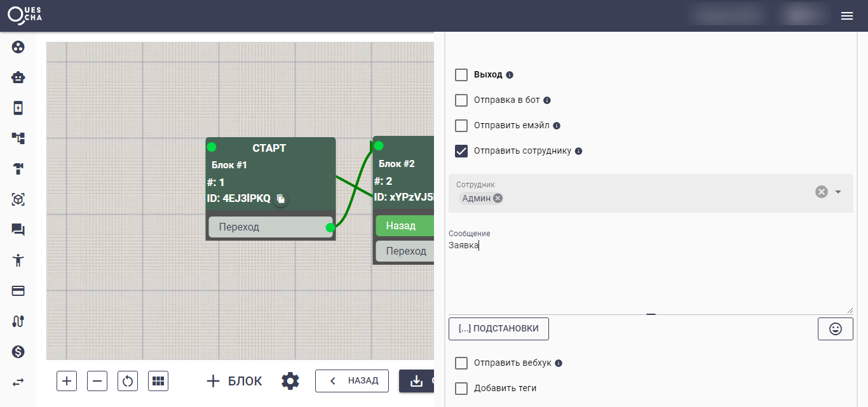
Task: Uncheck Отправить сотруднику checkbox
Action: [x=461, y=151]
